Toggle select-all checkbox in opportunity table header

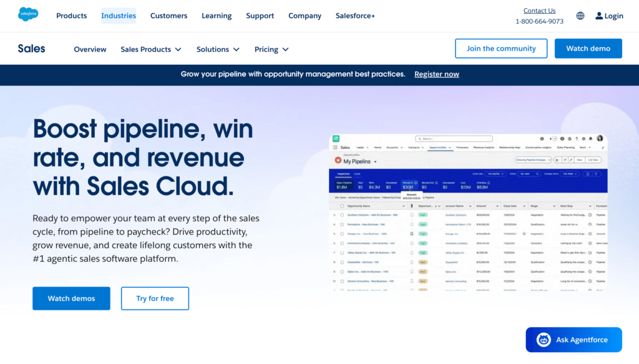click(342, 206)
